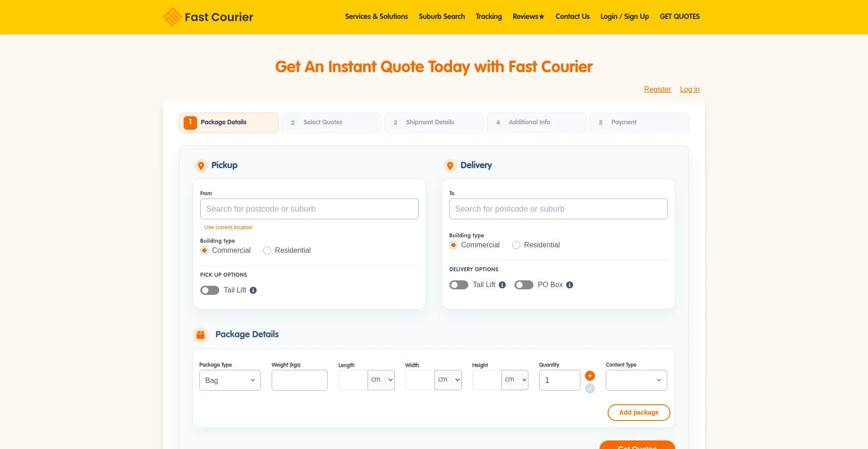Select the Select Quotes step tab

(331, 123)
